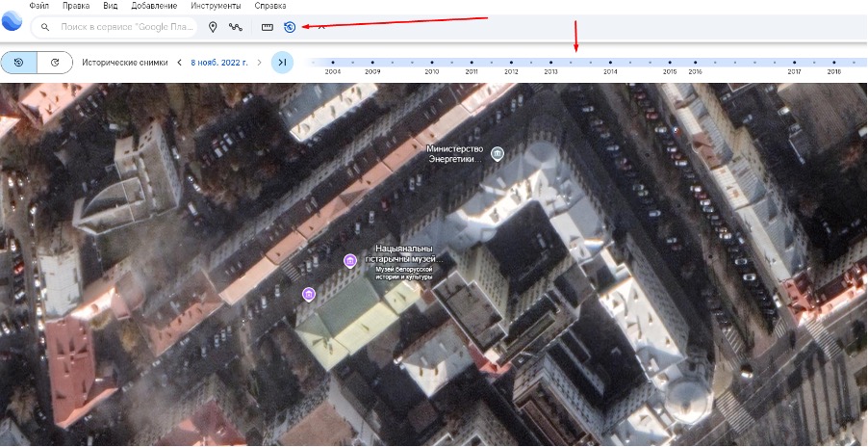Screen dimensions: 868x447
Task: Select the 2014 timeline marker
Action: [x=610, y=63]
